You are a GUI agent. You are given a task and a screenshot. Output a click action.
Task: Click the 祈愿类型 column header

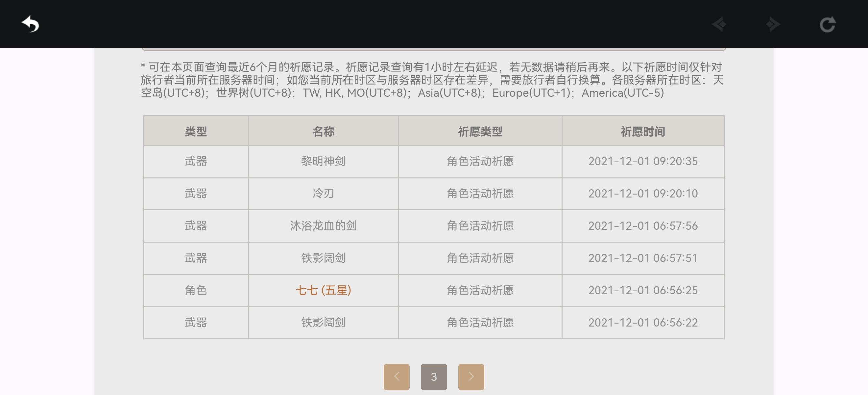[480, 131]
